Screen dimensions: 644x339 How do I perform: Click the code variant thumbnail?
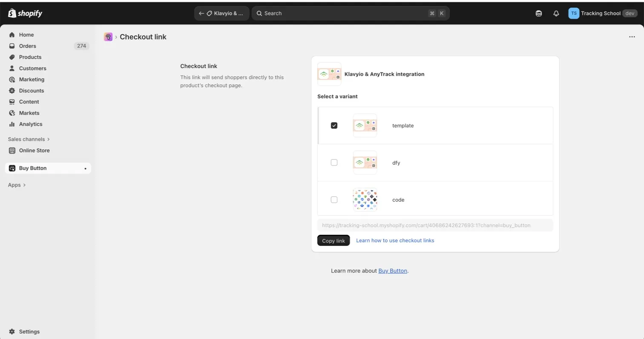pyautogui.click(x=365, y=200)
